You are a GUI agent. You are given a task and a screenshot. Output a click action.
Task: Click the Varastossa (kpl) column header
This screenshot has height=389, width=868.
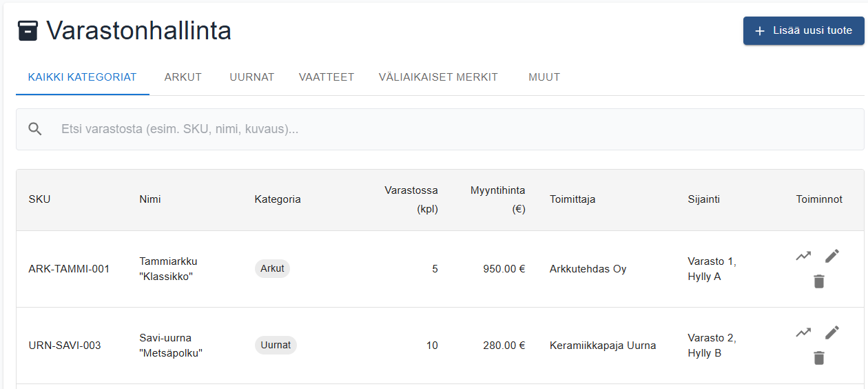click(411, 199)
